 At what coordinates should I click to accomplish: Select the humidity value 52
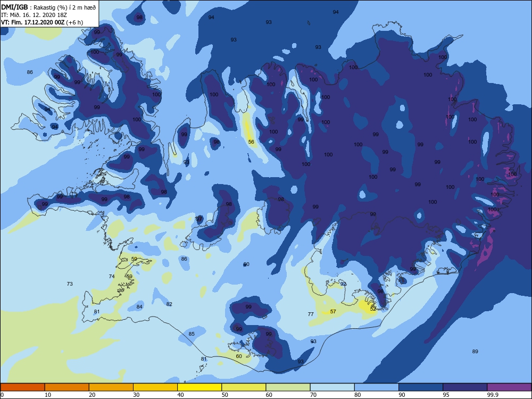373,309
